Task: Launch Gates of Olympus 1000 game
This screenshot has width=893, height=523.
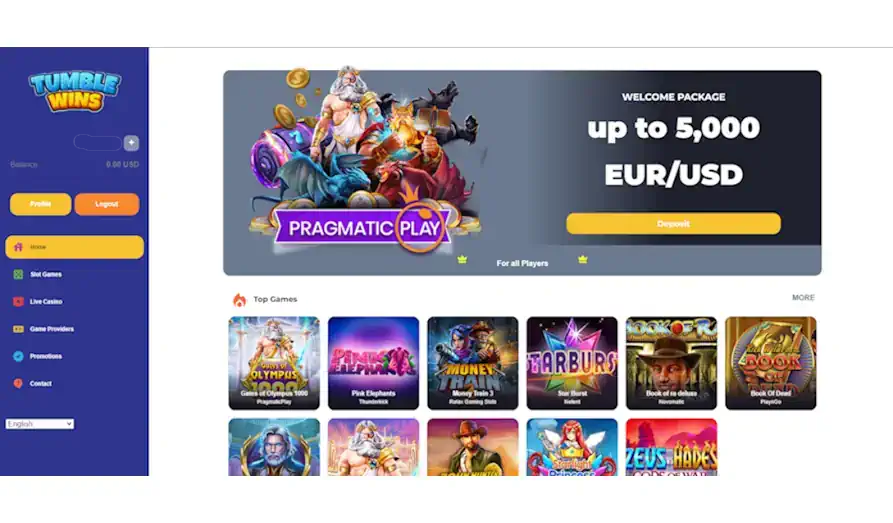Action: point(274,363)
